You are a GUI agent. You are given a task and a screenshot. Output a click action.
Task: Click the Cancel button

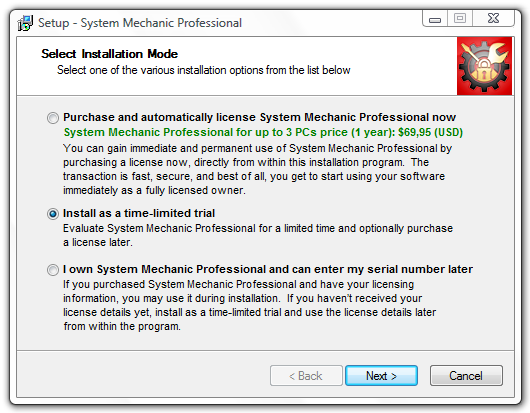coord(466,375)
